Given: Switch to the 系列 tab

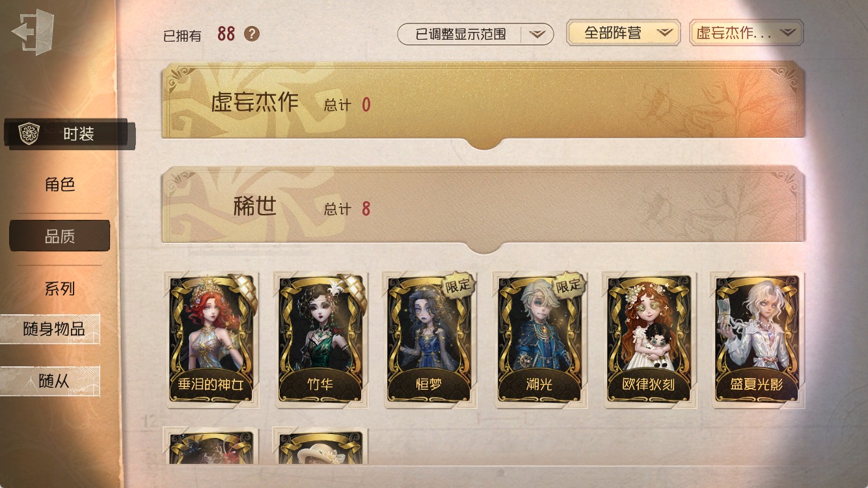Looking at the screenshot, I should tap(60, 288).
